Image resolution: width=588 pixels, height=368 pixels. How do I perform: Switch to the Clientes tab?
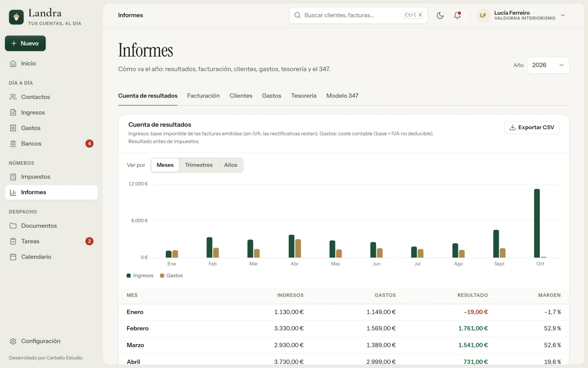pyautogui.click(x=241, y=96)
